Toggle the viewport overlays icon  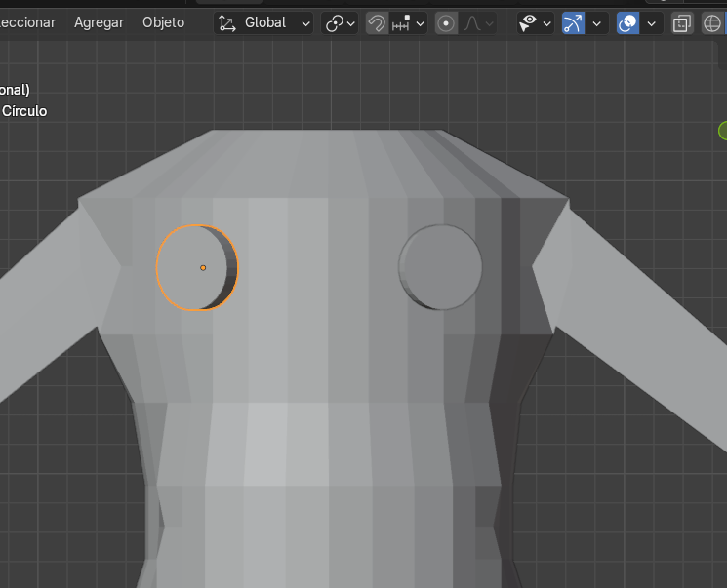[x=627, y=22]
